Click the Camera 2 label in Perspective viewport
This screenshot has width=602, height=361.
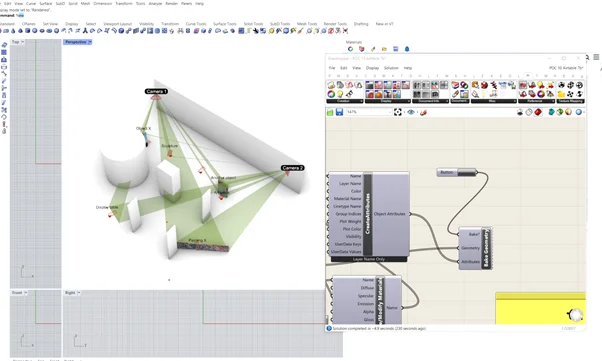pyautogui.click(x=293, y=168)
